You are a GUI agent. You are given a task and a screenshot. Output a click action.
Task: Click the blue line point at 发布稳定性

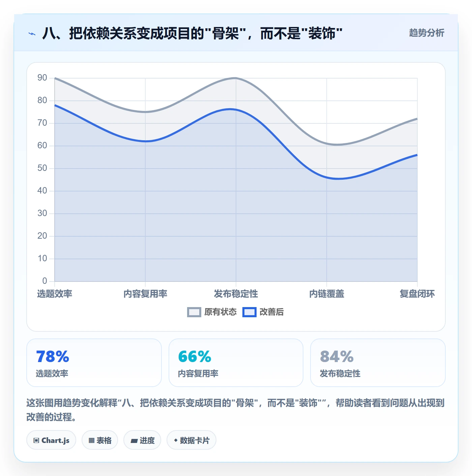(x=236, y=110)
